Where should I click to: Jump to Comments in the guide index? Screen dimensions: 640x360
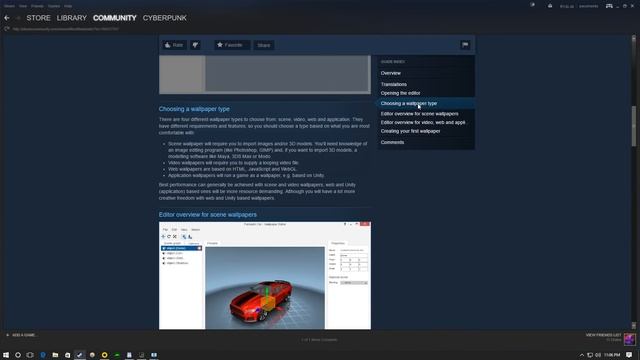(x=392, y=142)
